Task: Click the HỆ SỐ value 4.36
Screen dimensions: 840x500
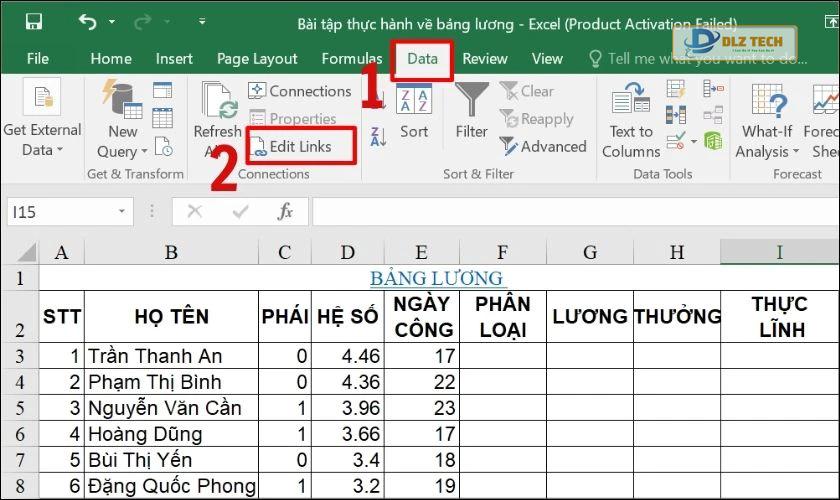Action: click(348, 382)
